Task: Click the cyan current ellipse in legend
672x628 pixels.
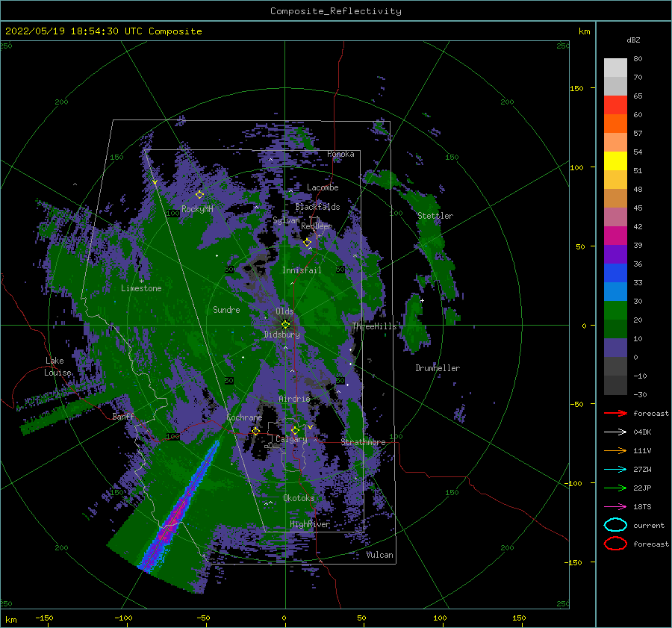Action: point(615,525)
